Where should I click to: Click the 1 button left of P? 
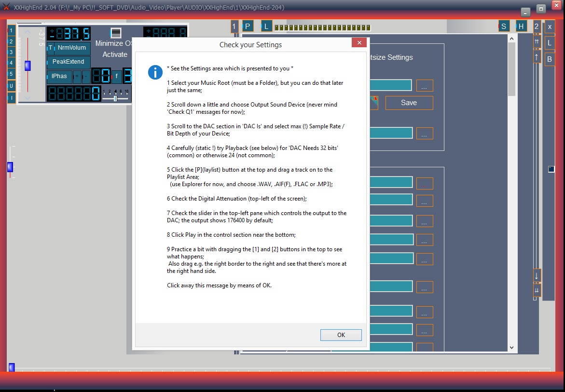click(234, 26)
